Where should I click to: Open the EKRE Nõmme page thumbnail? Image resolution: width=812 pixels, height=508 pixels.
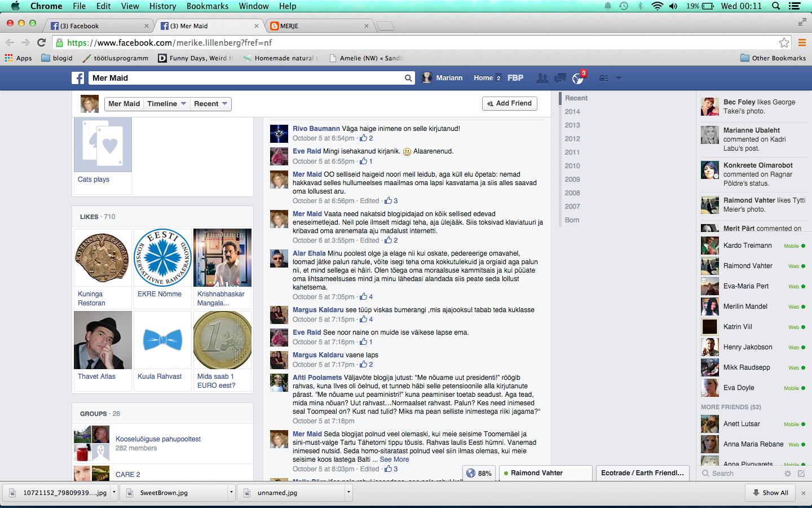pos(163,258)
